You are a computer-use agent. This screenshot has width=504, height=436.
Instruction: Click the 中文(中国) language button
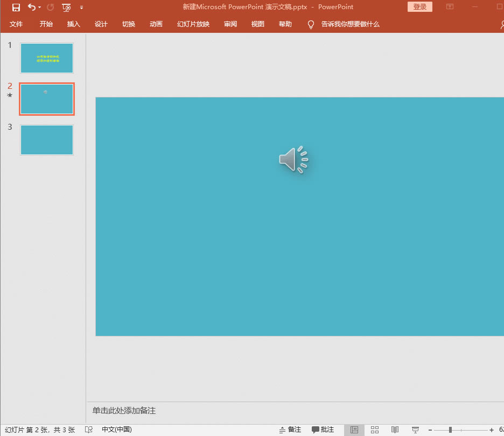[x=116, y=430]
